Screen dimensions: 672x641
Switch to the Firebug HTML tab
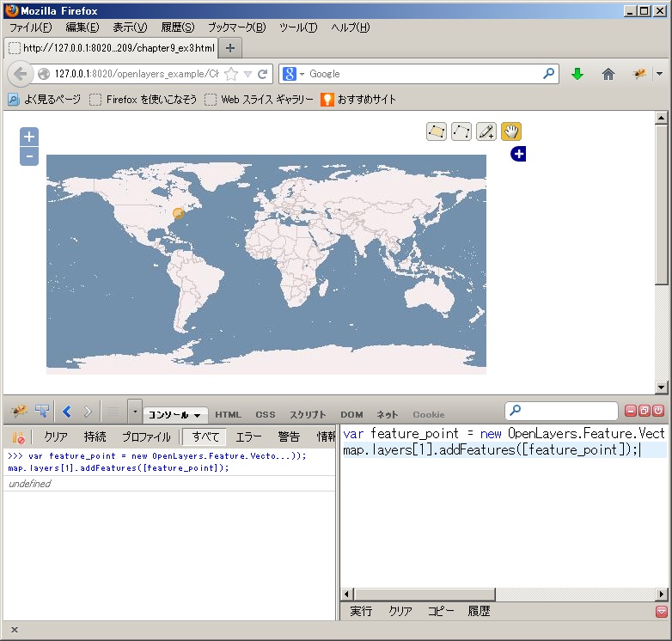coord(228,414)
